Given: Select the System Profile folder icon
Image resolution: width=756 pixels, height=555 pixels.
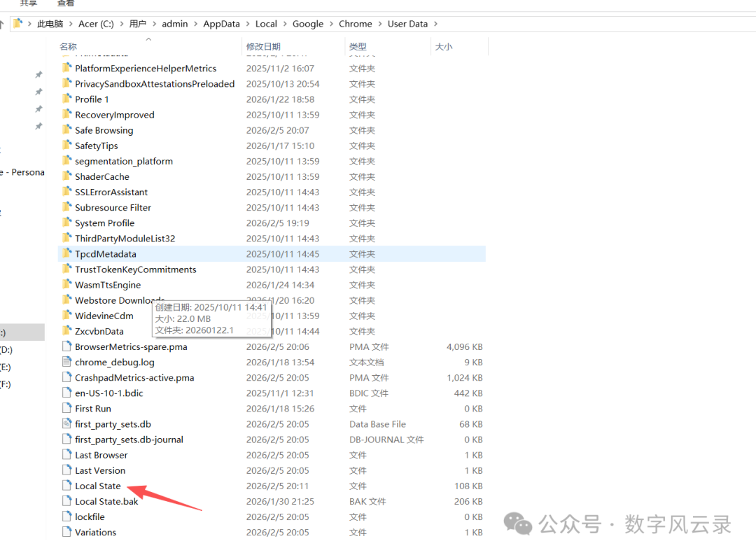Looking at the screenshot, I should pyautogui.click(x=66, y=223).
